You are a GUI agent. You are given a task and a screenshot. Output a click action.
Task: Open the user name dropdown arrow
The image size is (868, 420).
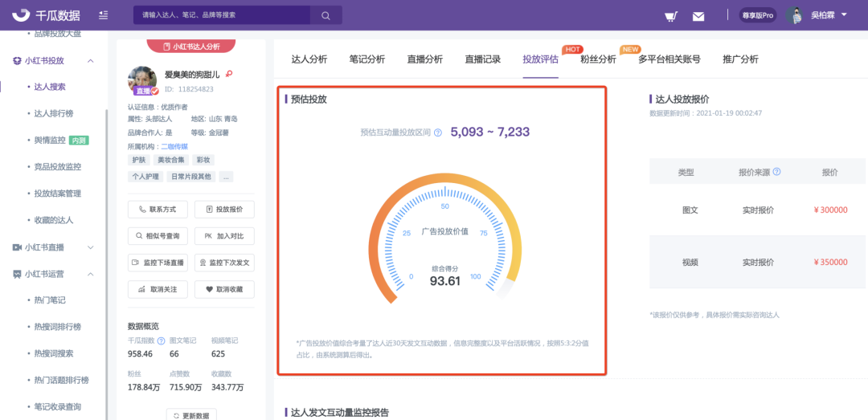coord(844,15)
